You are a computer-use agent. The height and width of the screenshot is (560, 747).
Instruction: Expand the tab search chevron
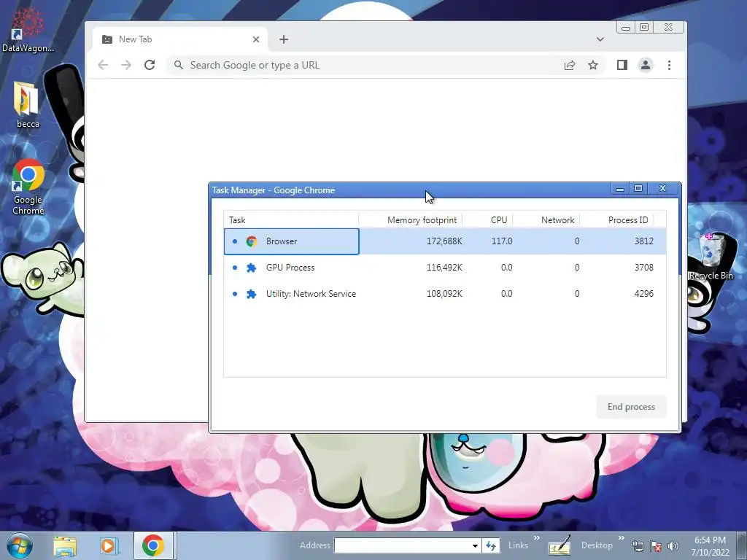(x=600, y=39)
